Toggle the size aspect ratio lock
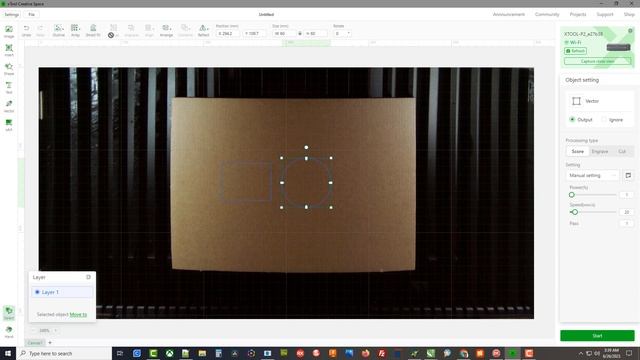The image size is (640, 360). [x=300, y=33]
